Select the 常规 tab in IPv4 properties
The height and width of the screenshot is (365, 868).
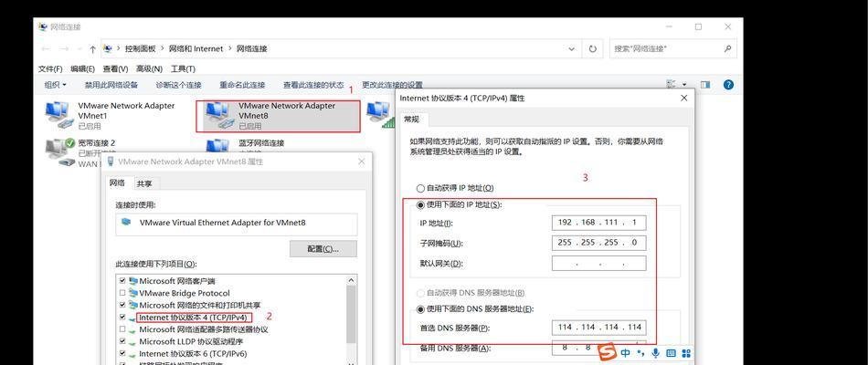[411, 119]
